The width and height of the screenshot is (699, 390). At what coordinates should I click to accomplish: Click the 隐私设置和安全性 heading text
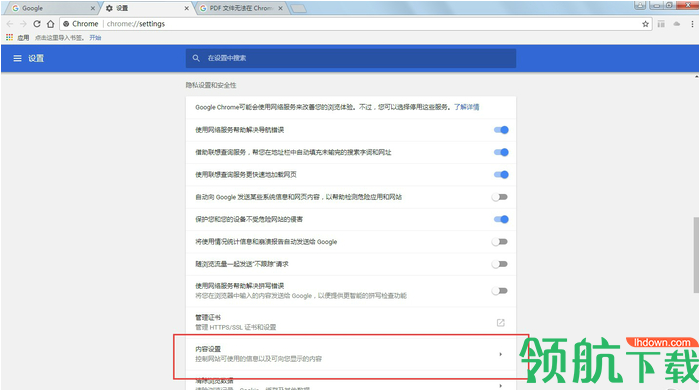[x=211, y=85]
